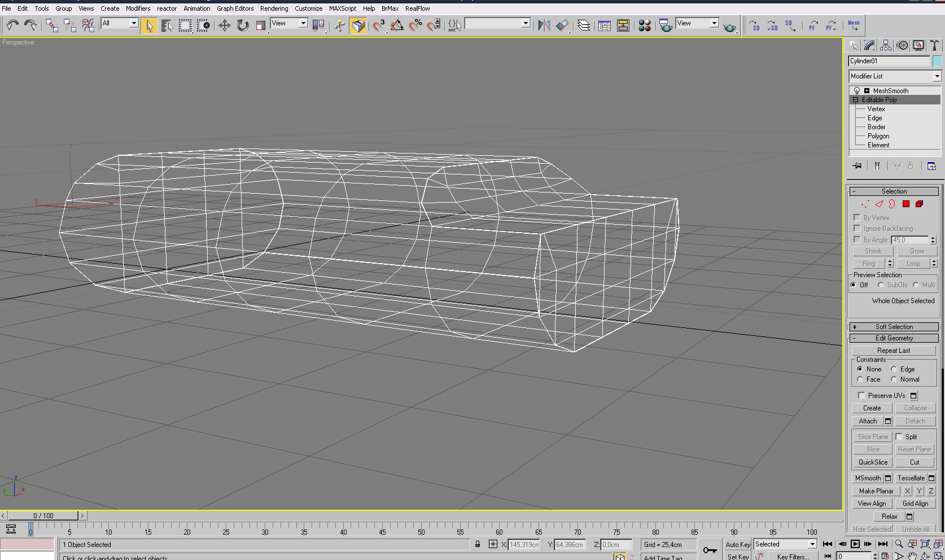Click Configure Modifier Sets icon
This screenshot has width=945, height=560.
coord(931,166)
